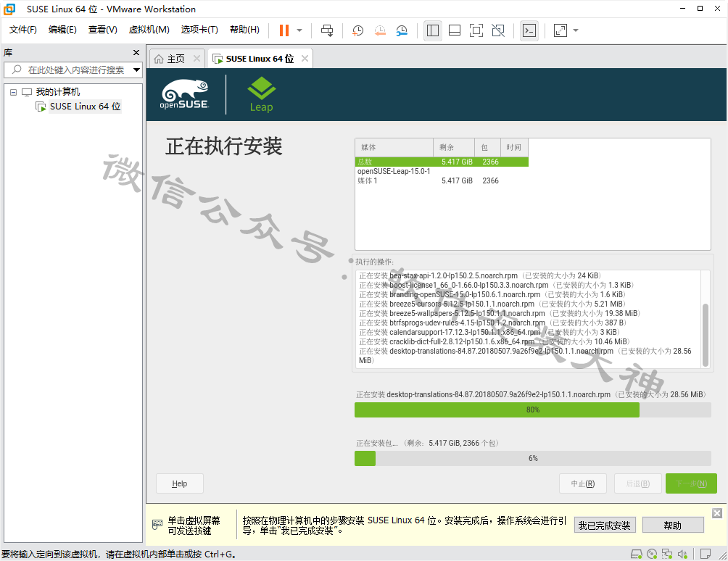Click the 媒体 column header

(394, 148)
